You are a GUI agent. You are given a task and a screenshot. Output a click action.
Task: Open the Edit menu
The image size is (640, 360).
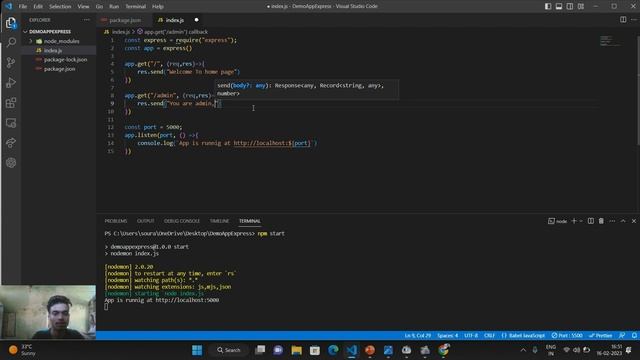tap(38, 6)
